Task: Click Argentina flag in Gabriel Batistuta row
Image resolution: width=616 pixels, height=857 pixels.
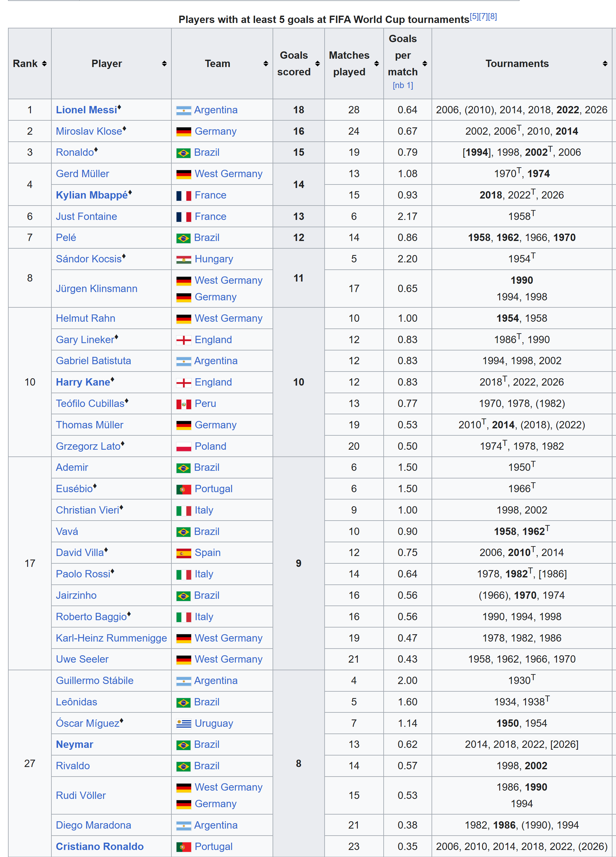Action: point(184,361)
